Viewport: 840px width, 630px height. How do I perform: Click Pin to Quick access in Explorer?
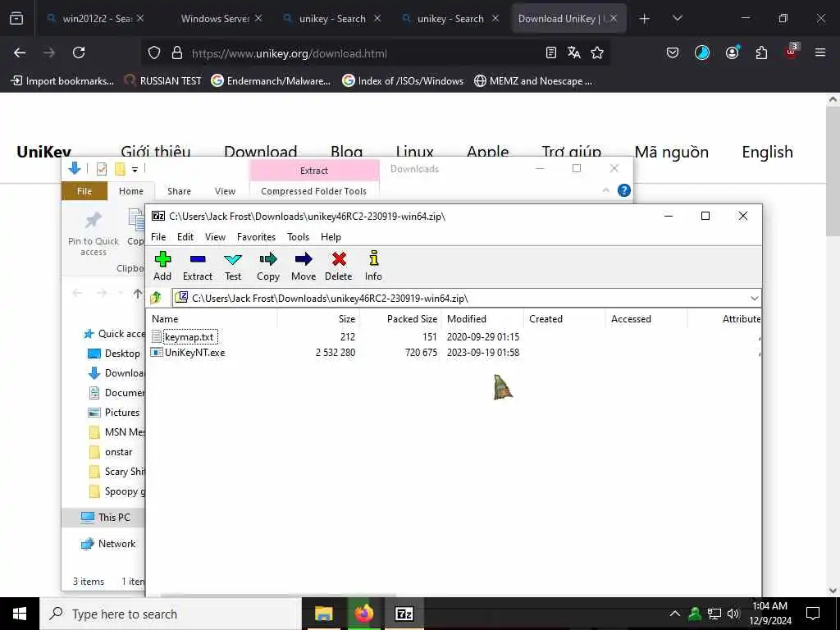[x=94, y=234]
